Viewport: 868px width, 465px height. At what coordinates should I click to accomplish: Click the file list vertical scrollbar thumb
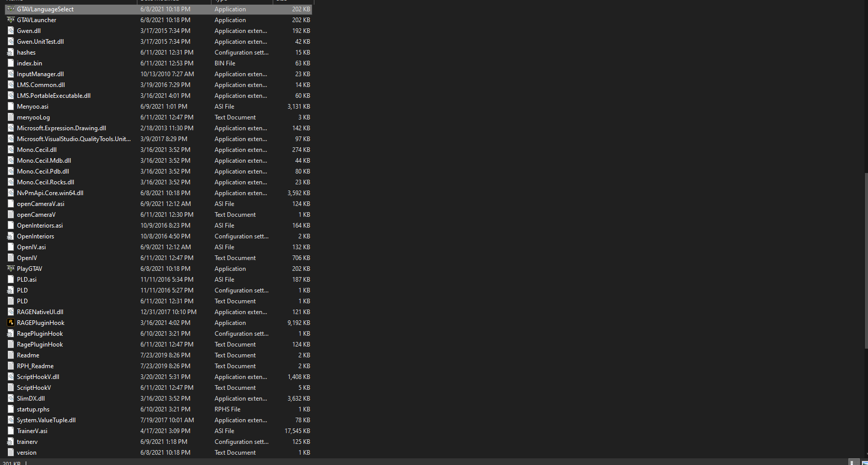click(x=866, y=261)
